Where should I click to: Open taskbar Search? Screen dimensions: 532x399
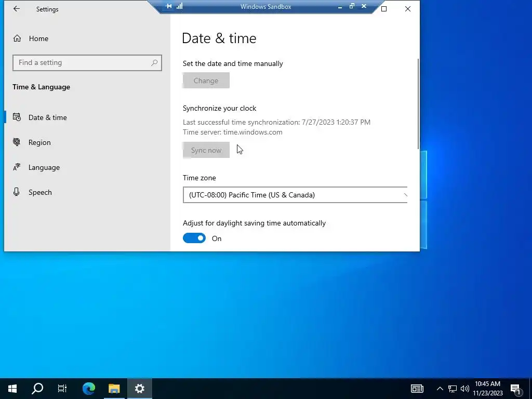[37, 389]
